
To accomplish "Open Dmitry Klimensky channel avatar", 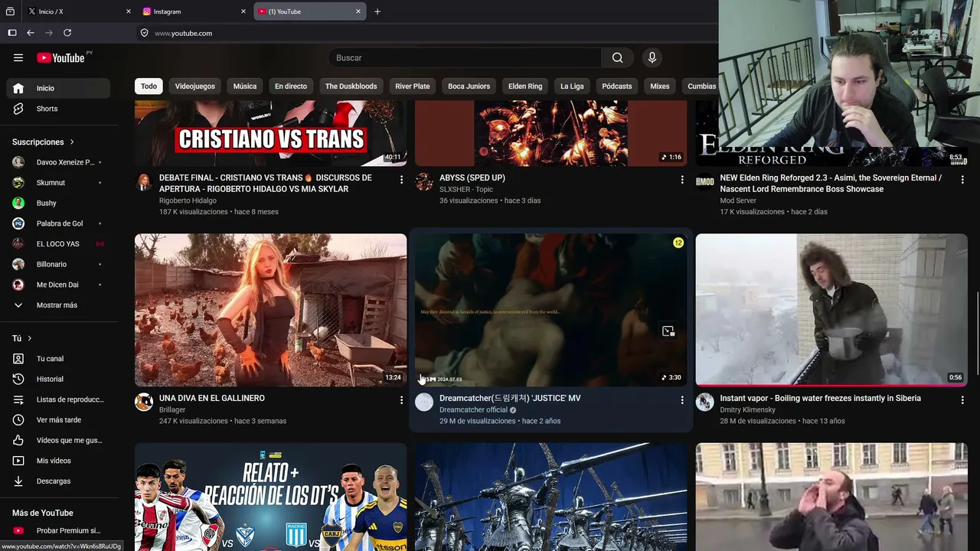I will pos(705,403).
